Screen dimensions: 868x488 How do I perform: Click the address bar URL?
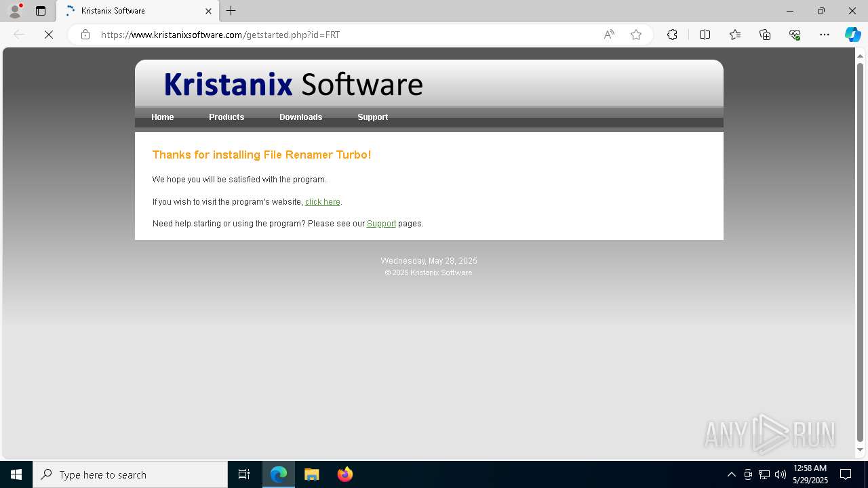pyautogui.click(x=220, y=35)
